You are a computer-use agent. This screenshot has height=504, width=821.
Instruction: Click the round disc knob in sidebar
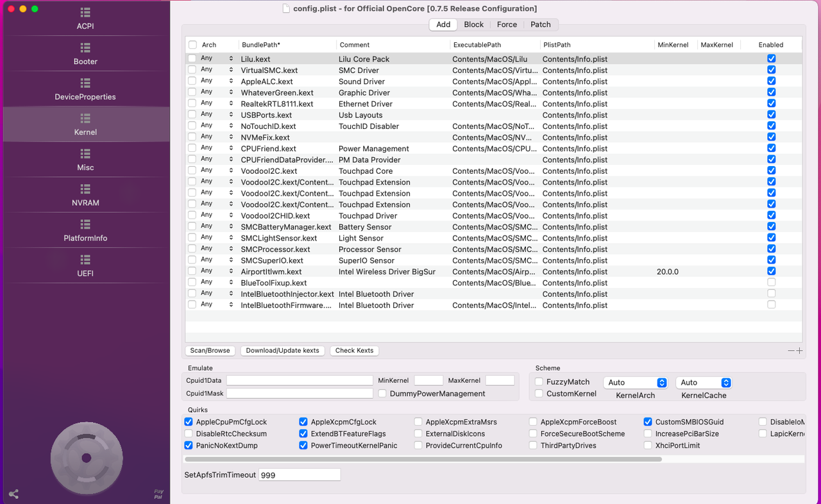87,458
